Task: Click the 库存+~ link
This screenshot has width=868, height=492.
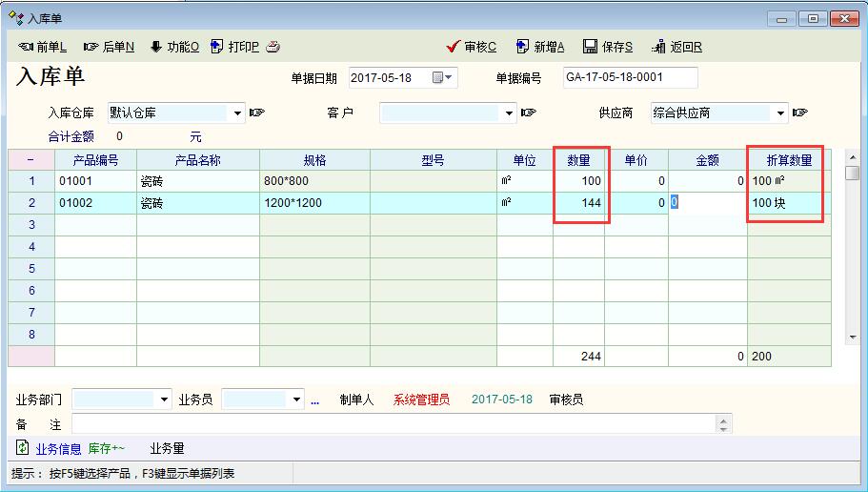Action: pyautogui.click(x=107, y=448)
